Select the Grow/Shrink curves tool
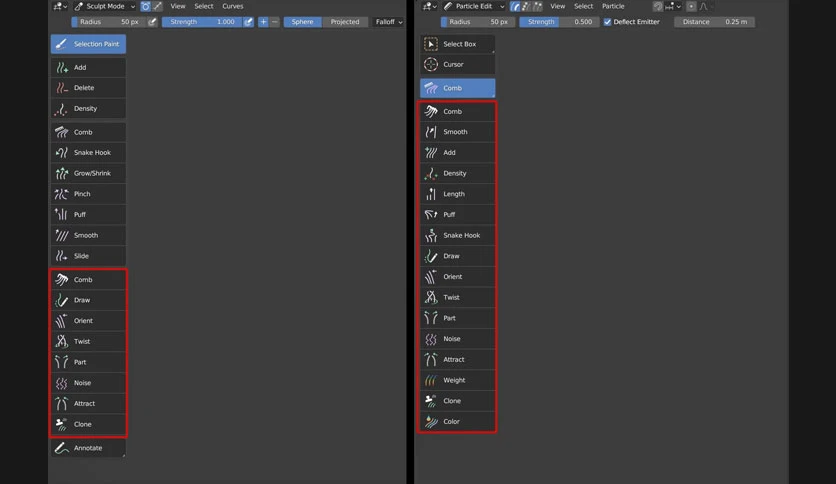 [89, 173]
